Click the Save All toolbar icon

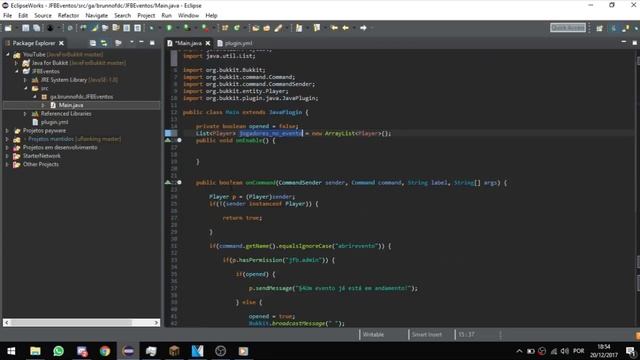[x=37, y=28]
